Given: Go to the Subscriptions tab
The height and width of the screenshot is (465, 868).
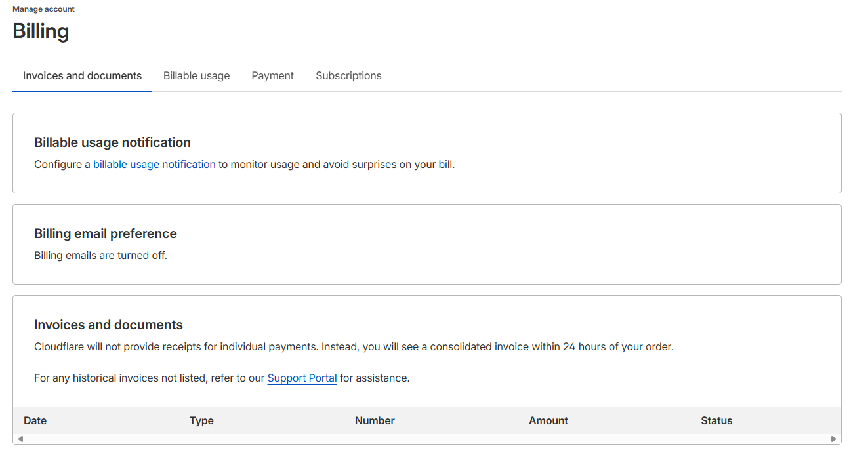Looking at the screenshot, I should tap(348, 76).
